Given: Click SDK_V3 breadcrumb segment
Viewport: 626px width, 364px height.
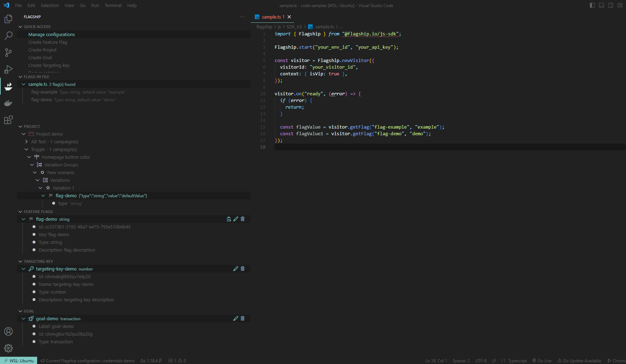Looking at the screenshot, I should pos(294,27).
